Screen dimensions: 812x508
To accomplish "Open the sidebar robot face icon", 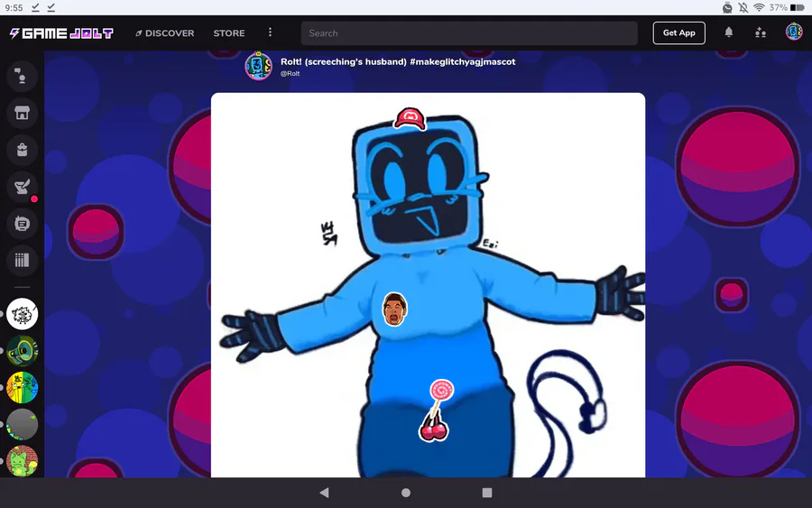I will tap(22, 223).
